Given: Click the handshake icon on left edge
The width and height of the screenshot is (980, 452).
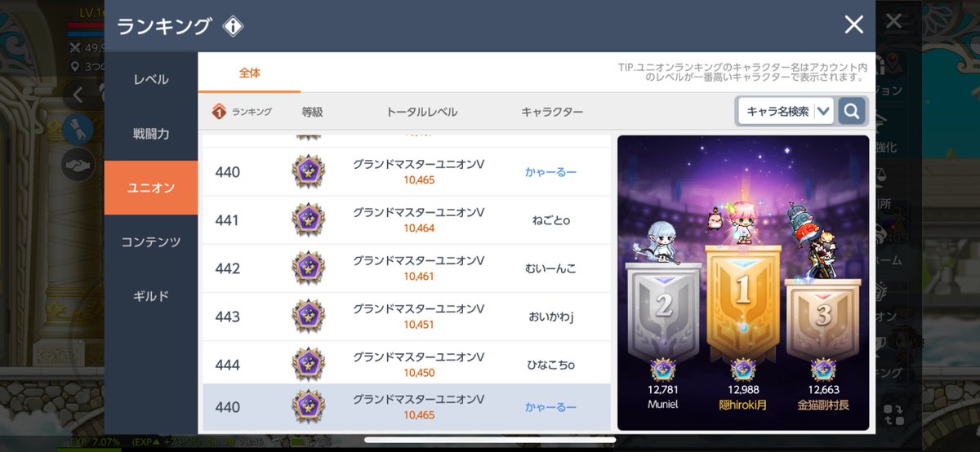Looking at the screenshot, I should coord(78,164).
